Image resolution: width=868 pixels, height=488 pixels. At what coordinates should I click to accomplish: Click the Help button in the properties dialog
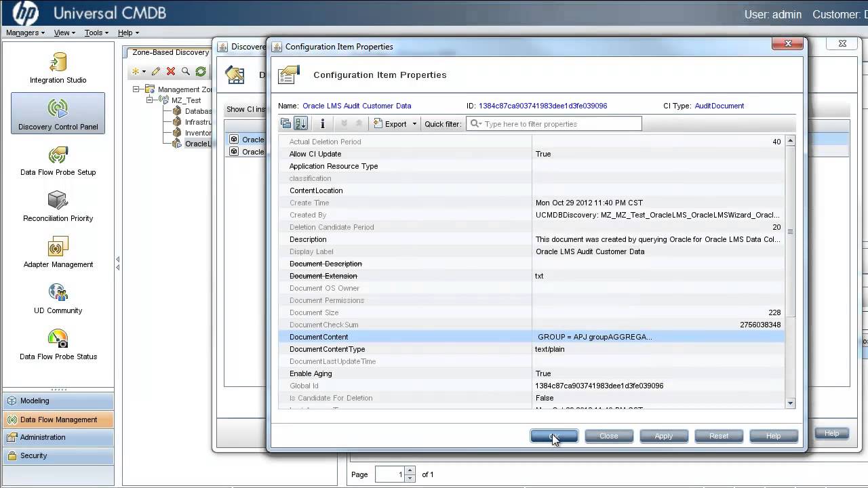(774, 436)
